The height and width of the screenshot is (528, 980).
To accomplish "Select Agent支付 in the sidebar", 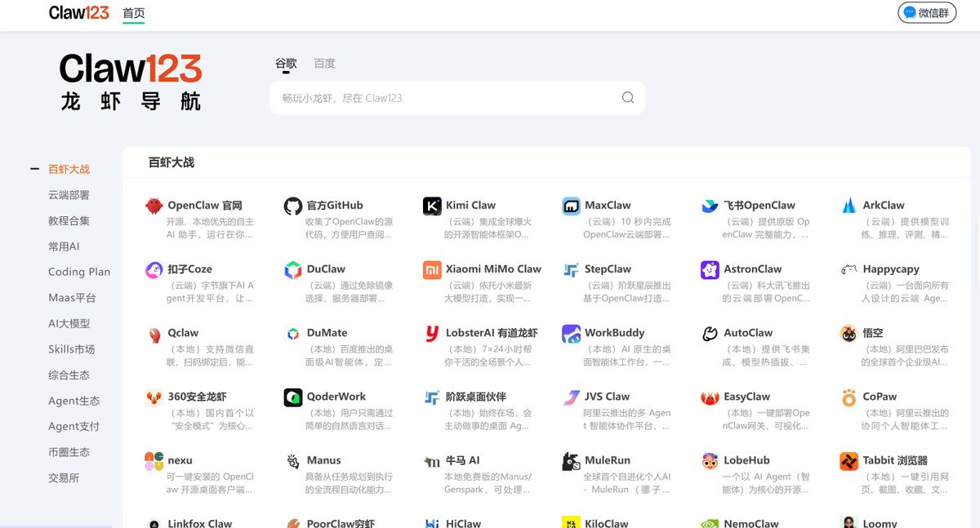I will coord(74,426).
